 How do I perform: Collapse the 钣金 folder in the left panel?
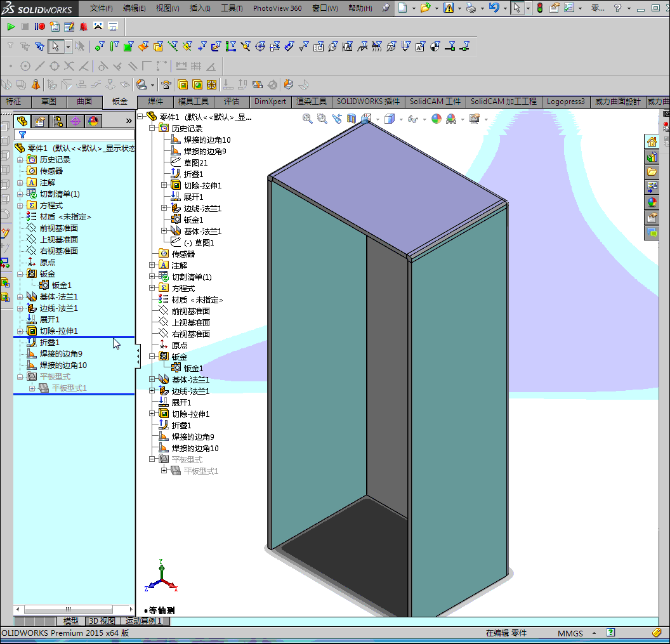20,274
